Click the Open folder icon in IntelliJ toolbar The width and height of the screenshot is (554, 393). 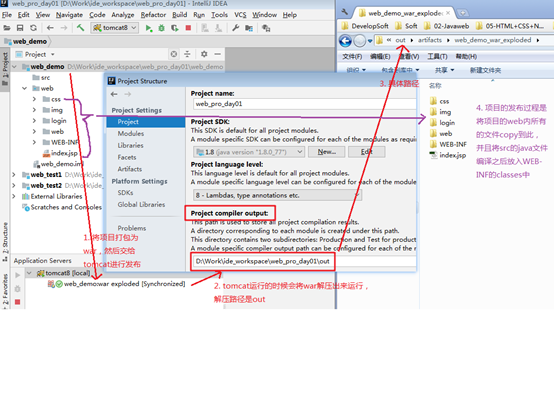pos(7,28)
